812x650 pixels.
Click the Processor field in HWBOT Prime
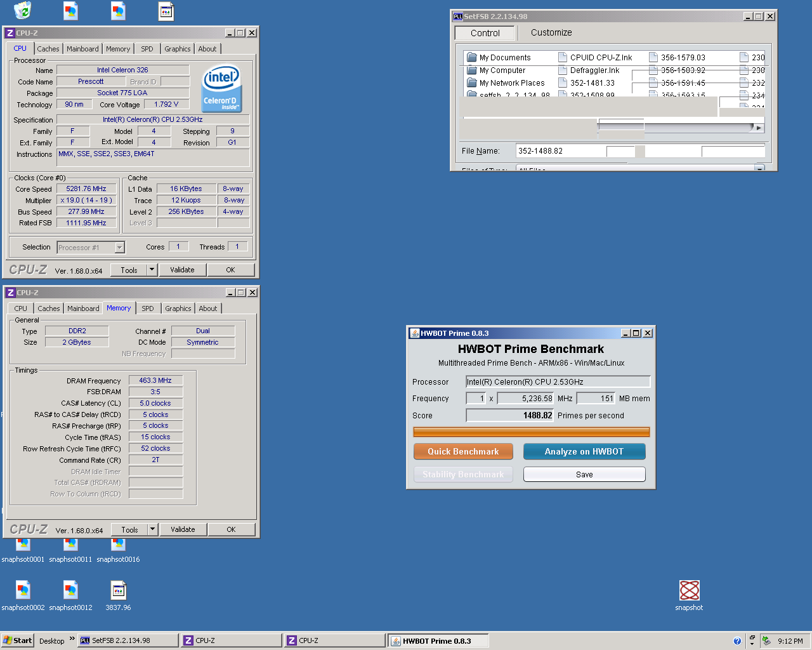558,381
